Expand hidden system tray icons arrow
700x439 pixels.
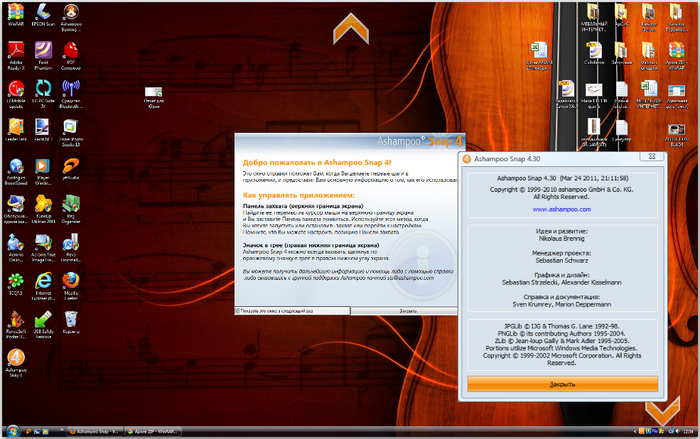(x=635, y=431)
